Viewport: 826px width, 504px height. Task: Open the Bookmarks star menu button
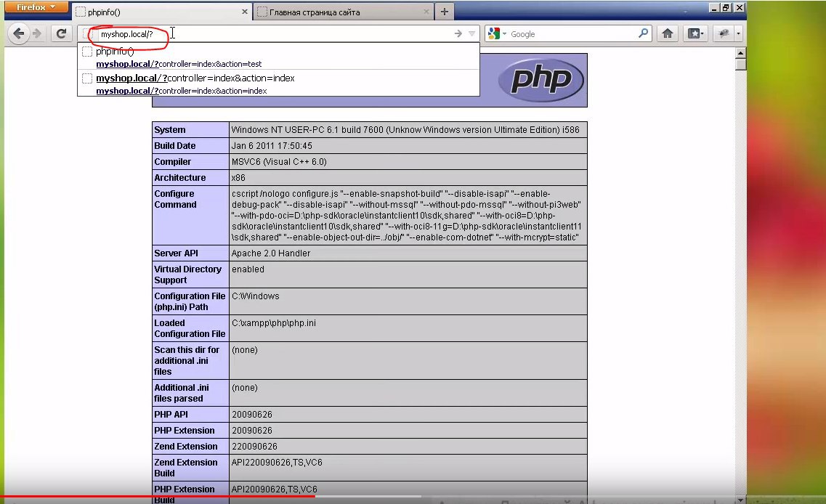695,33
